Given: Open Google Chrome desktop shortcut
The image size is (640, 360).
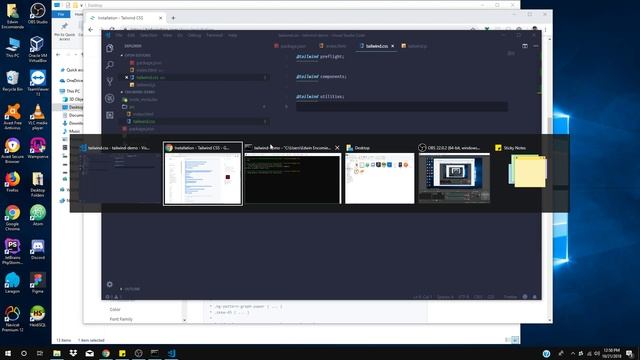Looking at the screenshot, I should pyautogui.click(x=13, y=218).
